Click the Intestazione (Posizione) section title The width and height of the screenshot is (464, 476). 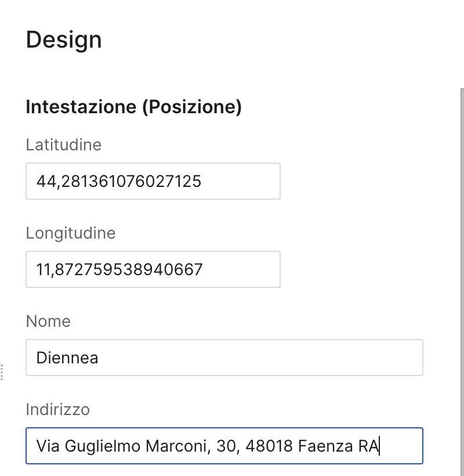134,107
